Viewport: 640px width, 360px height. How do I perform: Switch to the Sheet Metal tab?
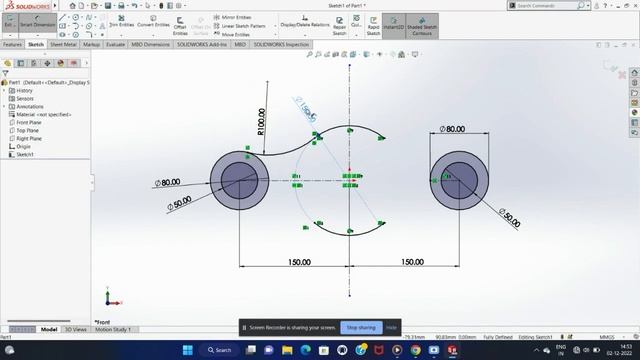(x=63, y=44)
